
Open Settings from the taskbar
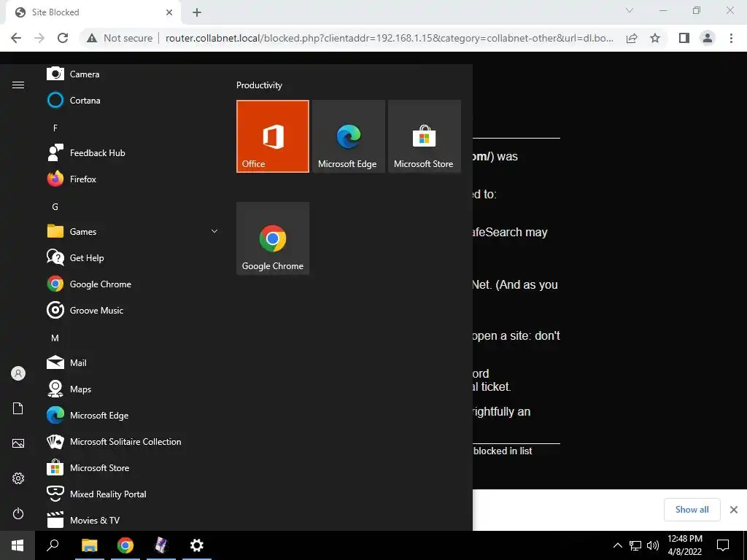click(x=197, y=545)
